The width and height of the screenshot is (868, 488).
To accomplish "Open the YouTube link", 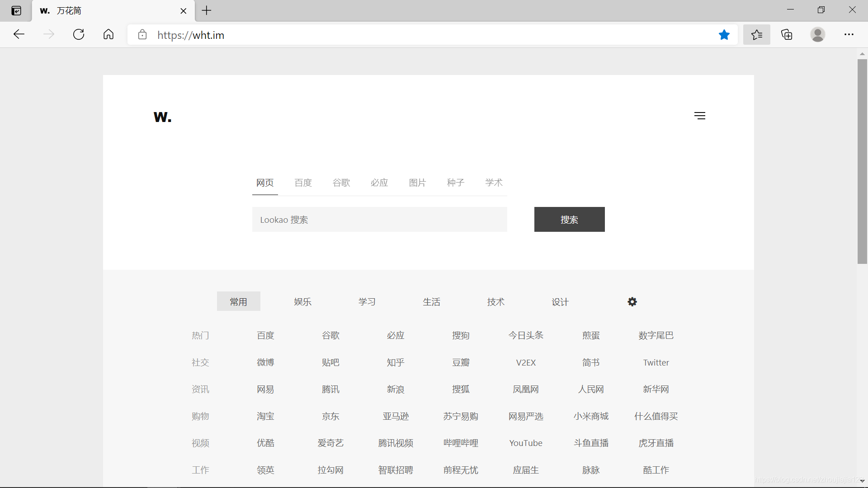I will click(526, 443).
